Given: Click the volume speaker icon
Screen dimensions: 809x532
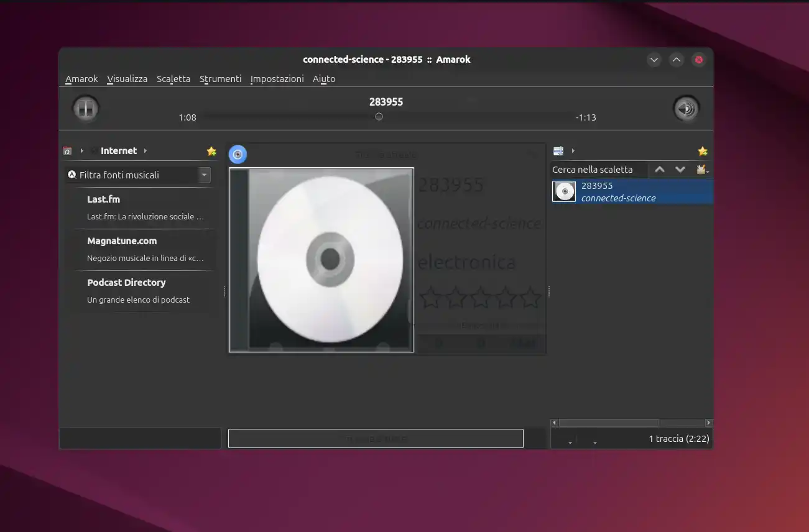Looking at the screenshot, I should pyautogui.click(x=686, y=109).
